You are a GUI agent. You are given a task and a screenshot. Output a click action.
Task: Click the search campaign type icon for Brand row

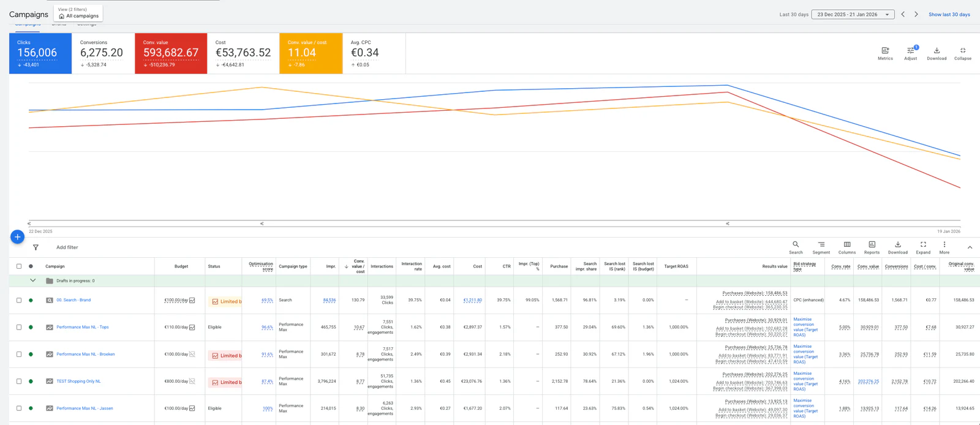[x=50, y=300]
